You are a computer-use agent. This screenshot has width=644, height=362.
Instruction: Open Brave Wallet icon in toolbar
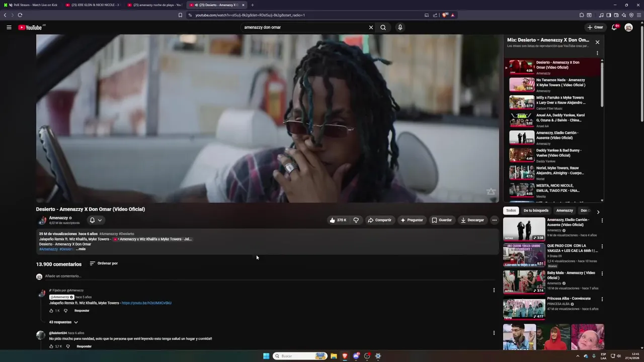616,15
